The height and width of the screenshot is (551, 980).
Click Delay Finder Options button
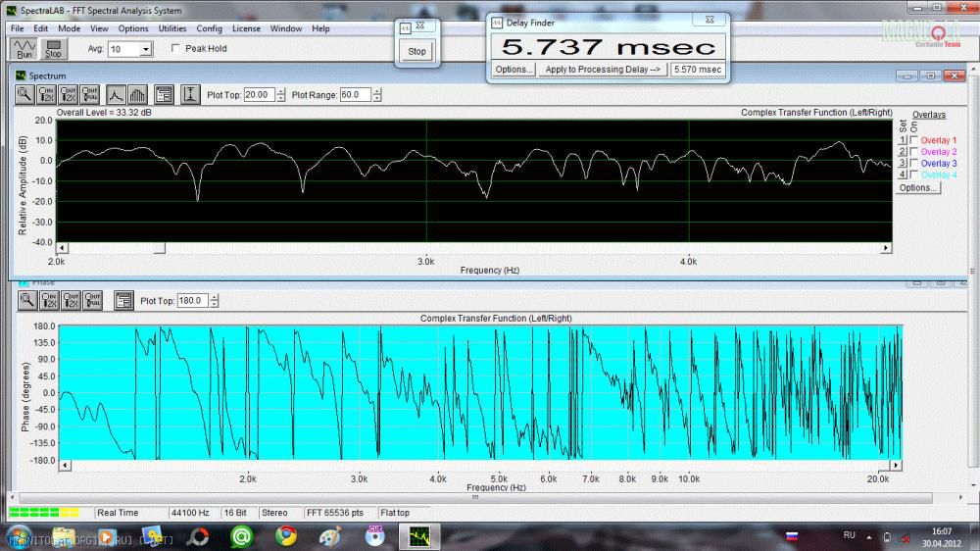pyautogui.click(x=514, y=70)
